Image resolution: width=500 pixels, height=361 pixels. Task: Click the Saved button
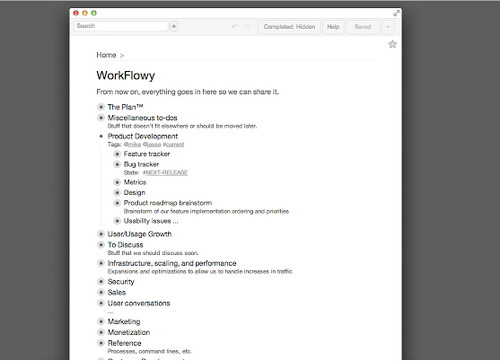(363, 27)
